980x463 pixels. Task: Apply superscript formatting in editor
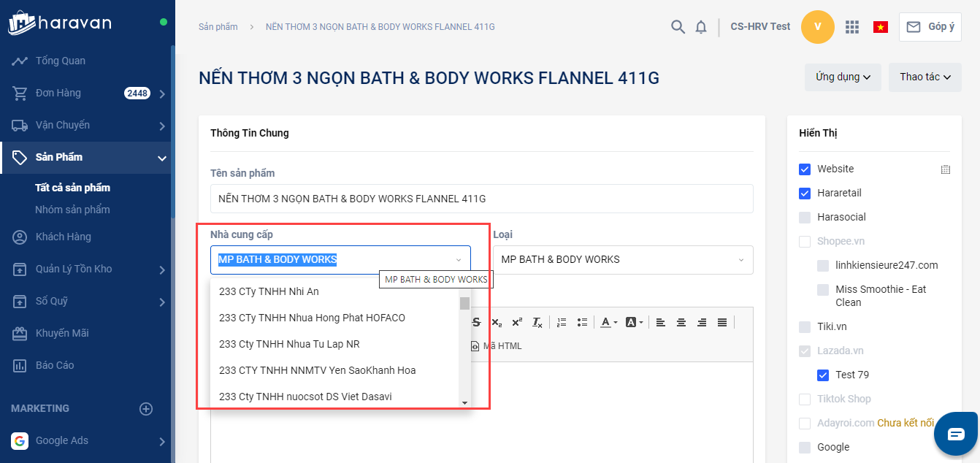click(517, 322)
